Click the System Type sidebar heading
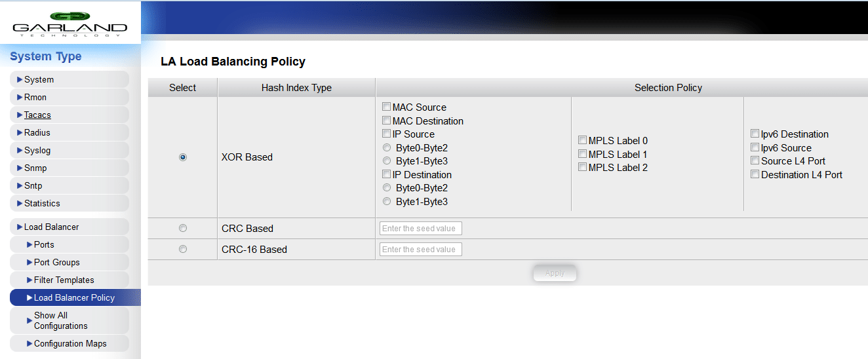Screen dimensions: 868x359 [46, 56]
